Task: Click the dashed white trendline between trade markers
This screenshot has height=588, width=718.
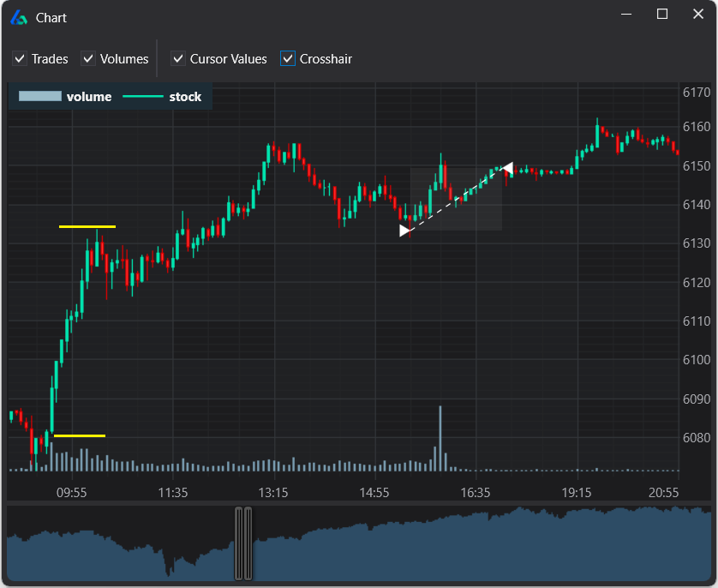Action: (x=457, y=199)
